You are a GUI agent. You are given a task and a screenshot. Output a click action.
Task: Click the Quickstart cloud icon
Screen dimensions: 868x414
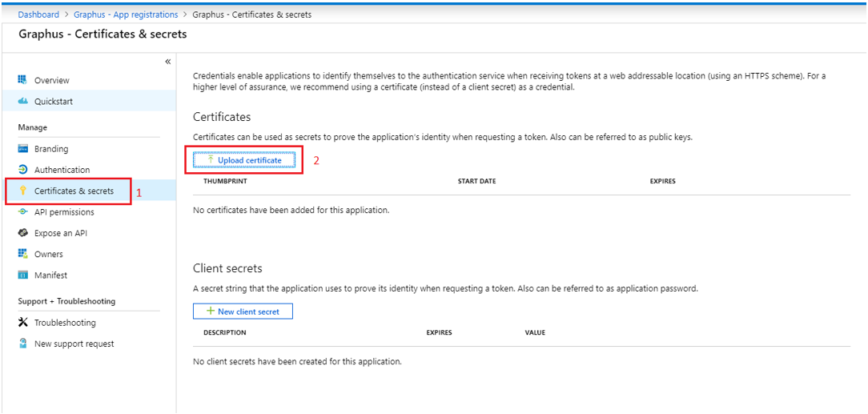coord(22,101)
